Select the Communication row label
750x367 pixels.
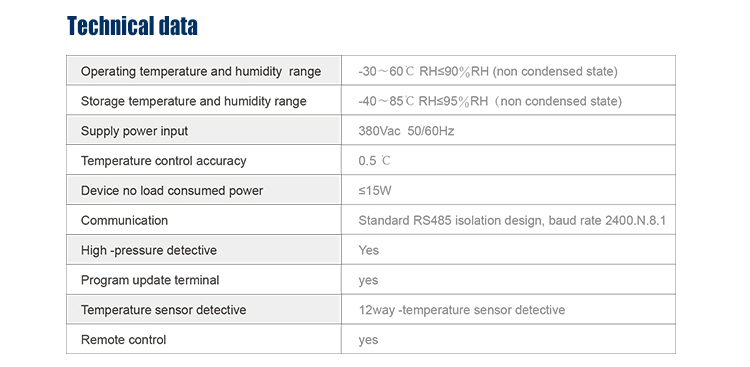[x=124, y=221]
